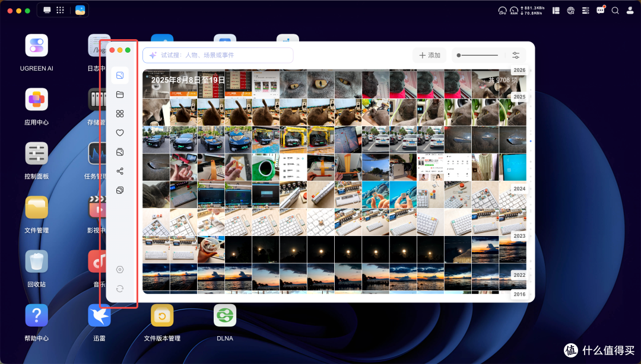This screenshot has height=364, width=641.
Task: Open the Photos timeline view in sidebar
Action: click(120, 75)
